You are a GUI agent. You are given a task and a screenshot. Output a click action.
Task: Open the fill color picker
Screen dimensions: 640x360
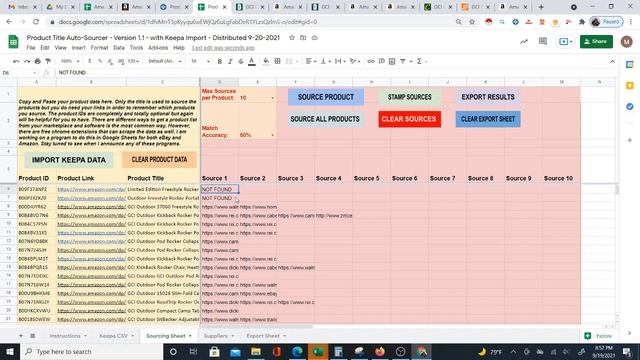[266, 61]
